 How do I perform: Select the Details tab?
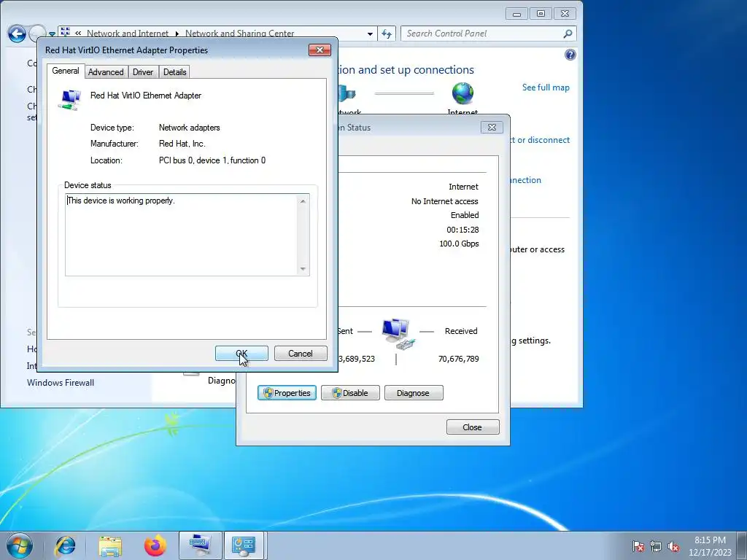tap(174, 72)
